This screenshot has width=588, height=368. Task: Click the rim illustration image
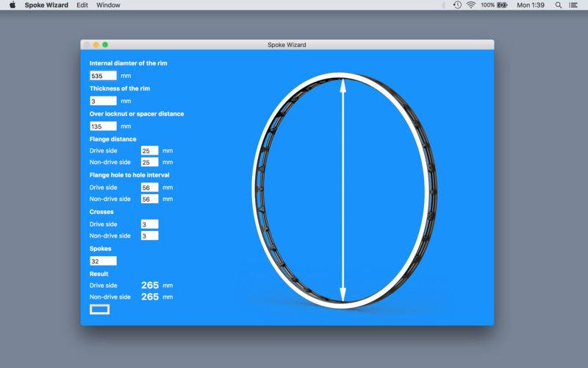344,191
